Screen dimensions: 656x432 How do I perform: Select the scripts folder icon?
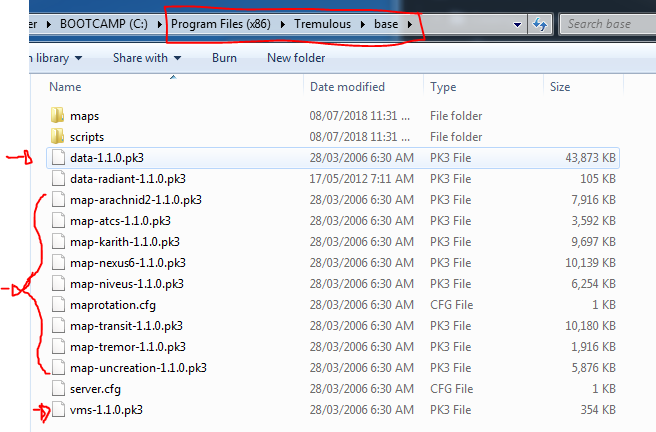[57, 137]
